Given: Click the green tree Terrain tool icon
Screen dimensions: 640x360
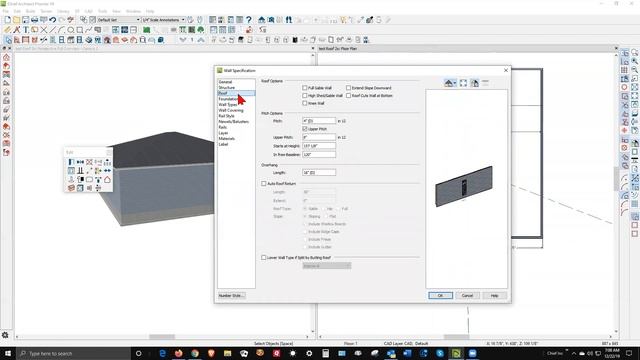Looking at the screenshot, I should click(x=200, y=30).
